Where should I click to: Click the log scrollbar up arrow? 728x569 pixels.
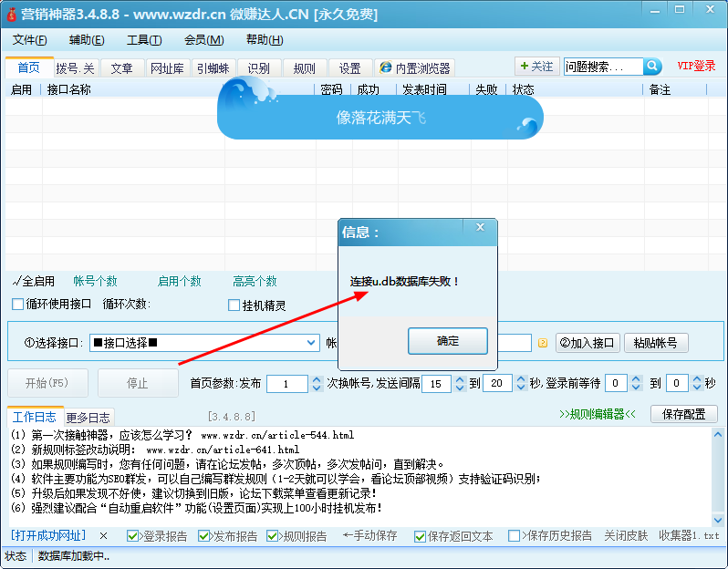718,435
